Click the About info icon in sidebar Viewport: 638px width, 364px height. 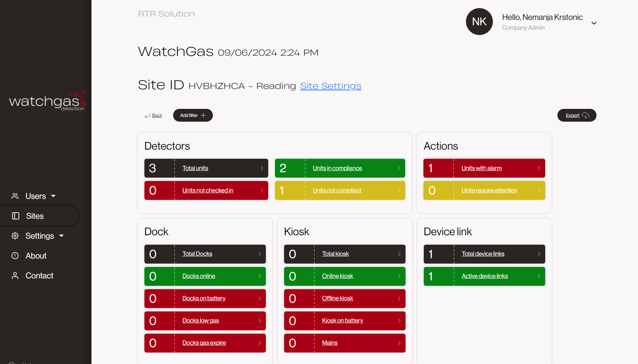[x=15, y=256]
